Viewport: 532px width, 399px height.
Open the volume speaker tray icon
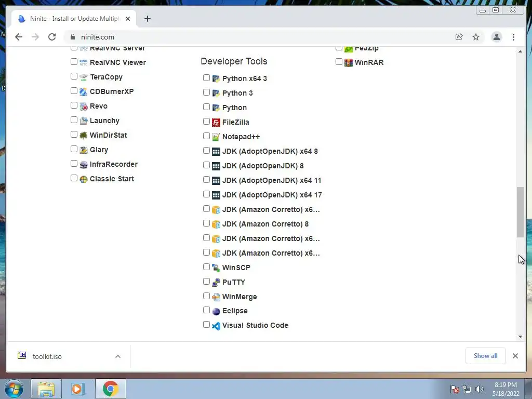coord(480,389)
